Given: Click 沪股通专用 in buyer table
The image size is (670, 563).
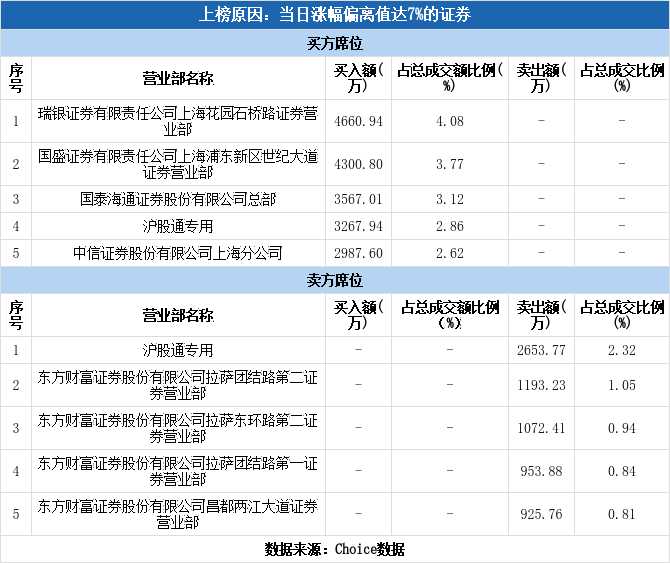Looking at the screenshot, I should click(x=178, y=226).
